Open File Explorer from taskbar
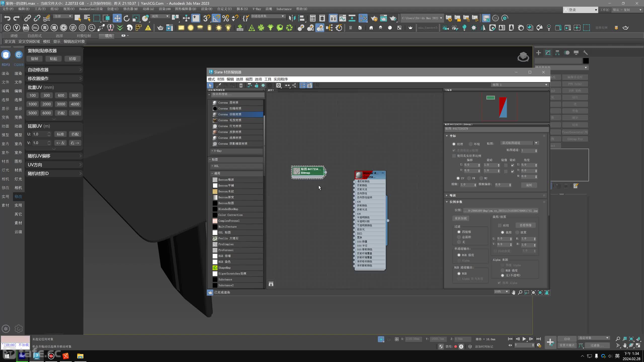Screen dimensions: 644x362 (80, 356)
